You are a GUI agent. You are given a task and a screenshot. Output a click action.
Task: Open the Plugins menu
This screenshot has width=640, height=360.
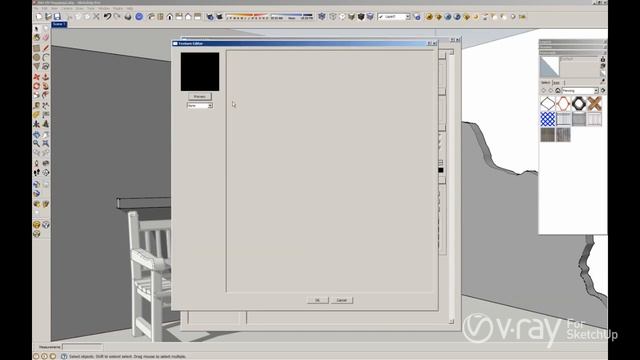tap(118, 8)
